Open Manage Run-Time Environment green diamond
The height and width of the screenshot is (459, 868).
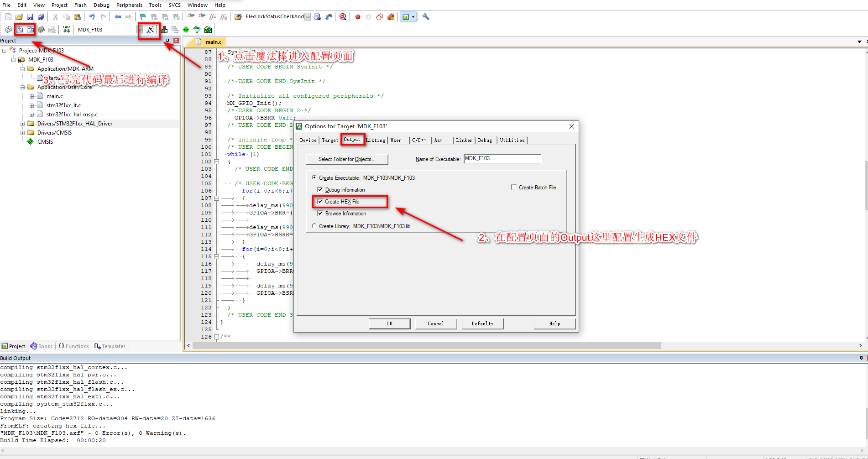click(x=186, y=30)
